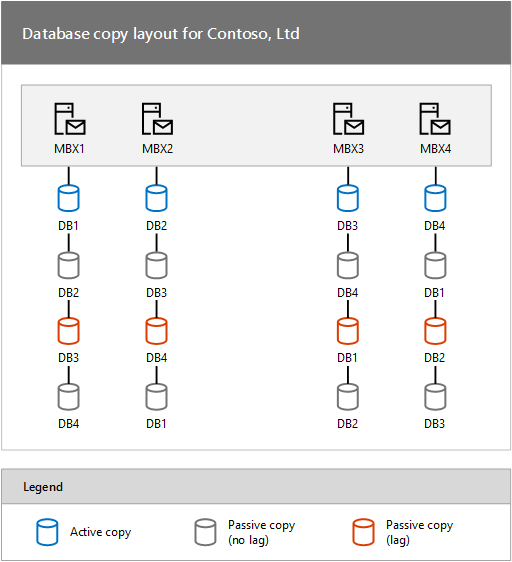Click the MBX2 mailbox server icon
Screen dimensions: 512x562
pos(157,119)
